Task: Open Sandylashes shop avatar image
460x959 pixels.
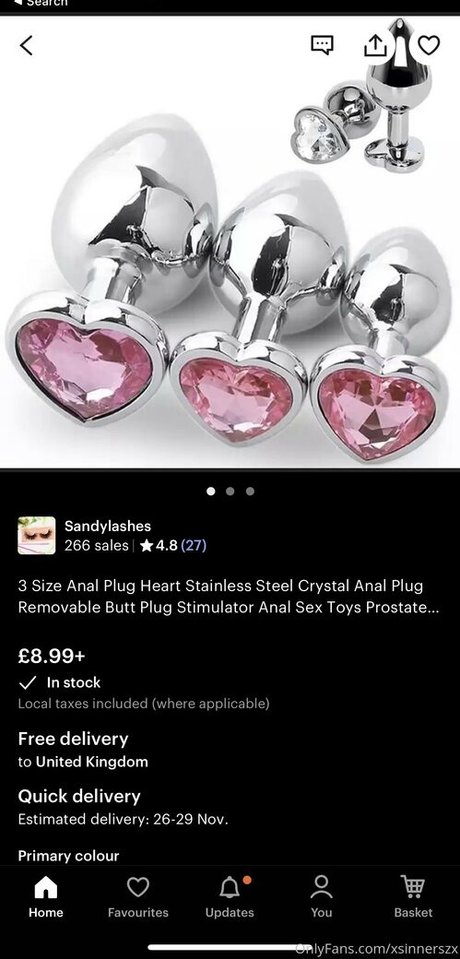Action: click(x=37, y=535)
